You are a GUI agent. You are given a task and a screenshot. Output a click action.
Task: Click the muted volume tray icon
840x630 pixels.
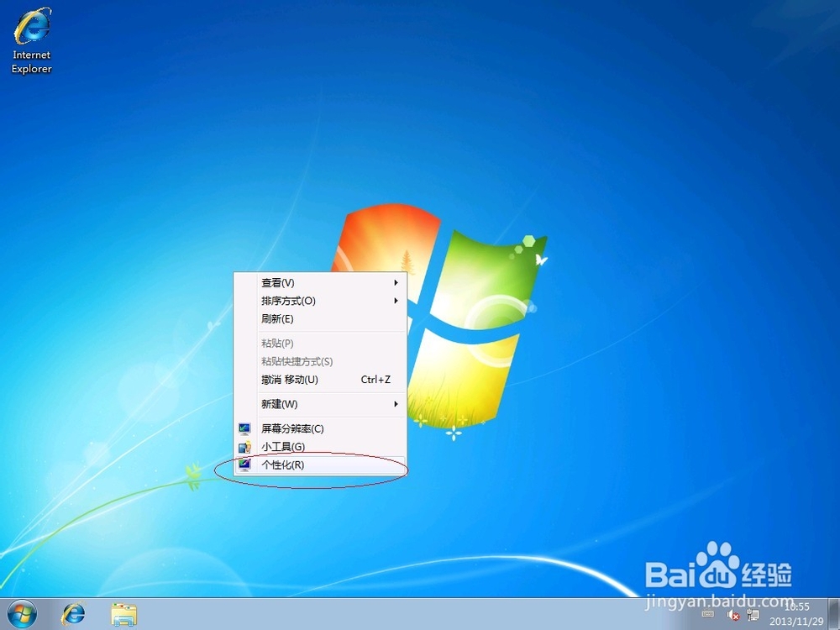[x=733, y=615]
